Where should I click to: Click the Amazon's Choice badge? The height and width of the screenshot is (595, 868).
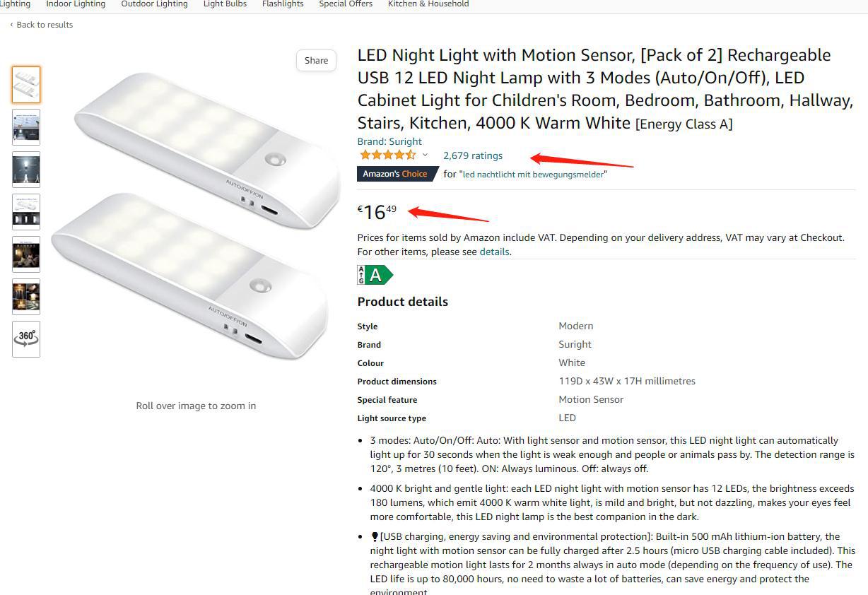(x=394, y=174)
